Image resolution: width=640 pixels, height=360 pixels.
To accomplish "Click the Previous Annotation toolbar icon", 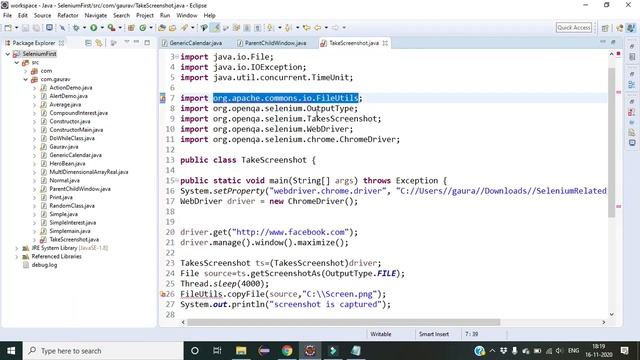I will click(x=288, y=28).
